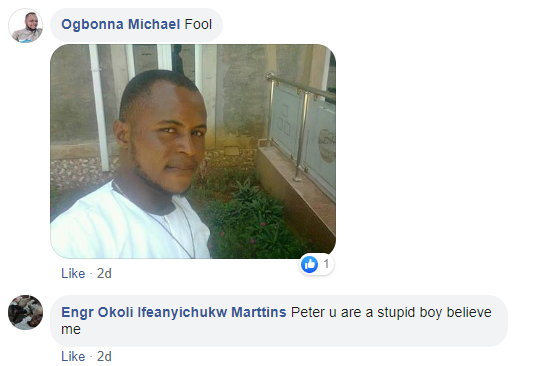The width and height of the screenshot is (534, 366).
Task: Click the white pipe in the photo
Action: (99, 107)
